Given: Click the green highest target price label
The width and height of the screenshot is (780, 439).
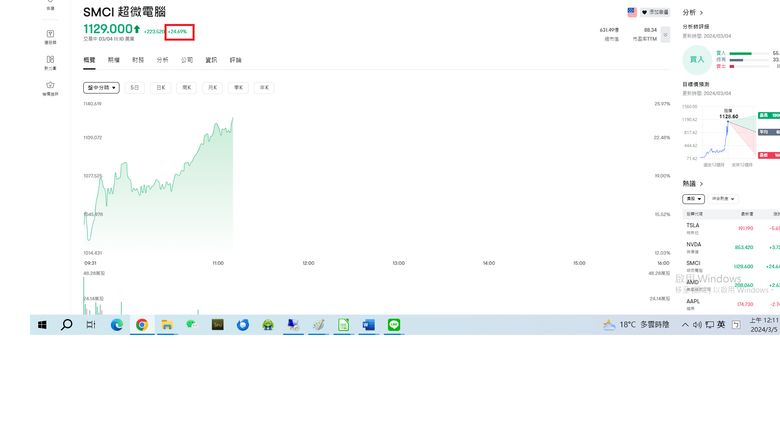Looking at the screenshot, I should [x=769, y=115].
